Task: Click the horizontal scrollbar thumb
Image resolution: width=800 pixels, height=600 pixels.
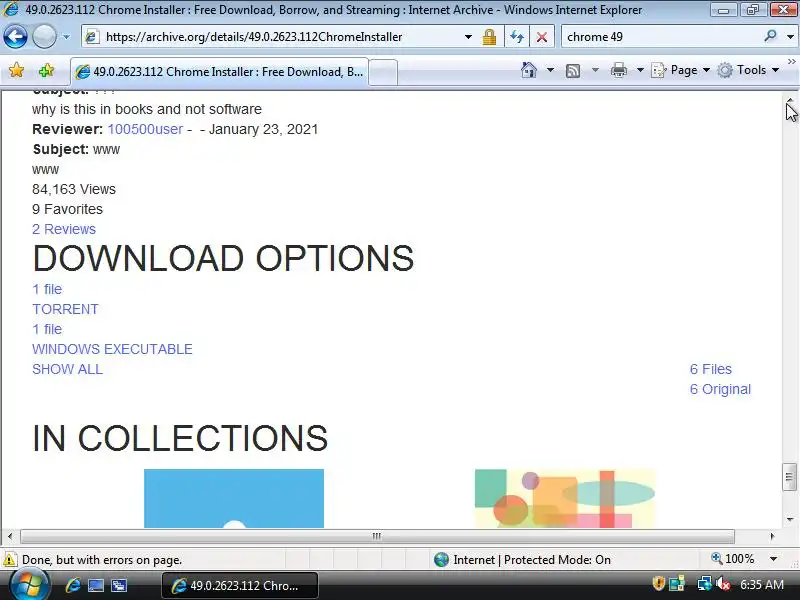Action: pos(377,536)
